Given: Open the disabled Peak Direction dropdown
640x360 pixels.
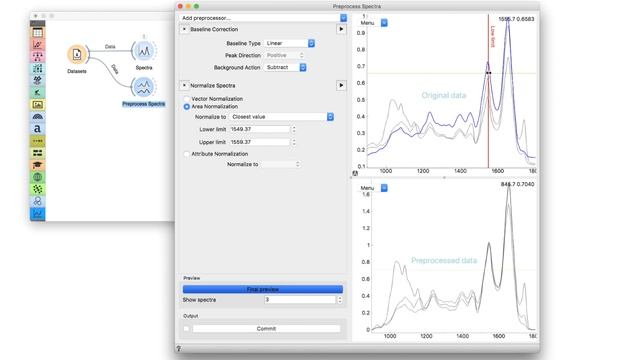Looking at the screenshot, I should coord(284,55).
